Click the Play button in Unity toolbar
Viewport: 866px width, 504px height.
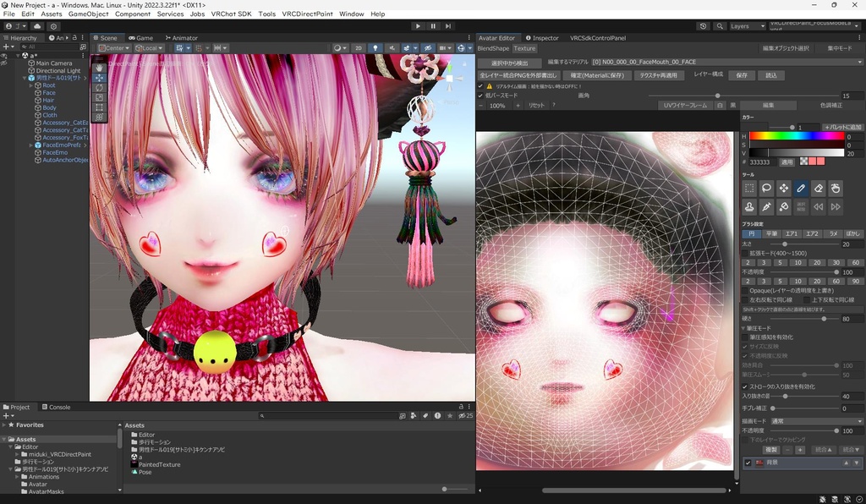click(x=418, y=26)
